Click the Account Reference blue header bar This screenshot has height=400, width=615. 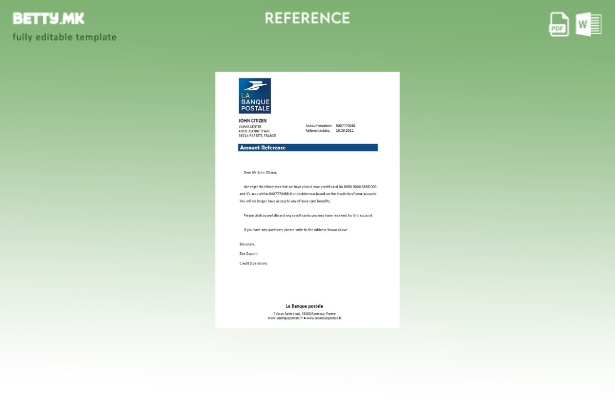308,147
